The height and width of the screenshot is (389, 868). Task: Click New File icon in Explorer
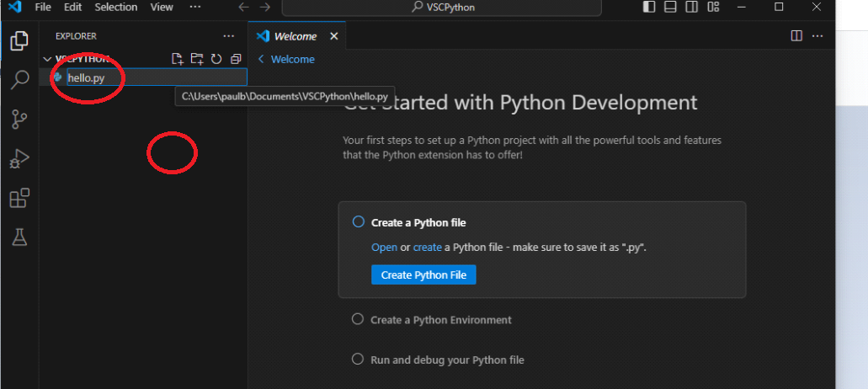177,59
